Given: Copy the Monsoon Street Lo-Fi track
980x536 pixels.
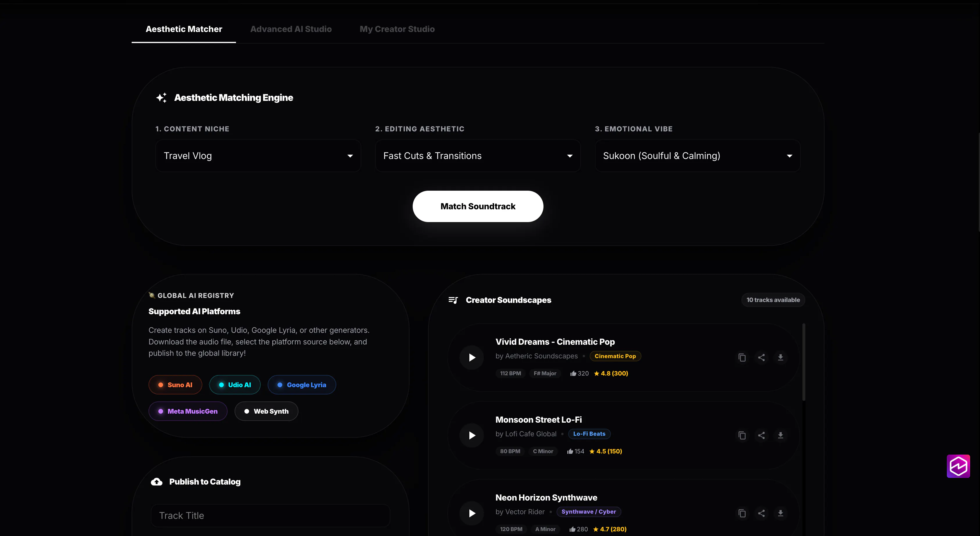Looking at the screenshot, I should (742, 435).
